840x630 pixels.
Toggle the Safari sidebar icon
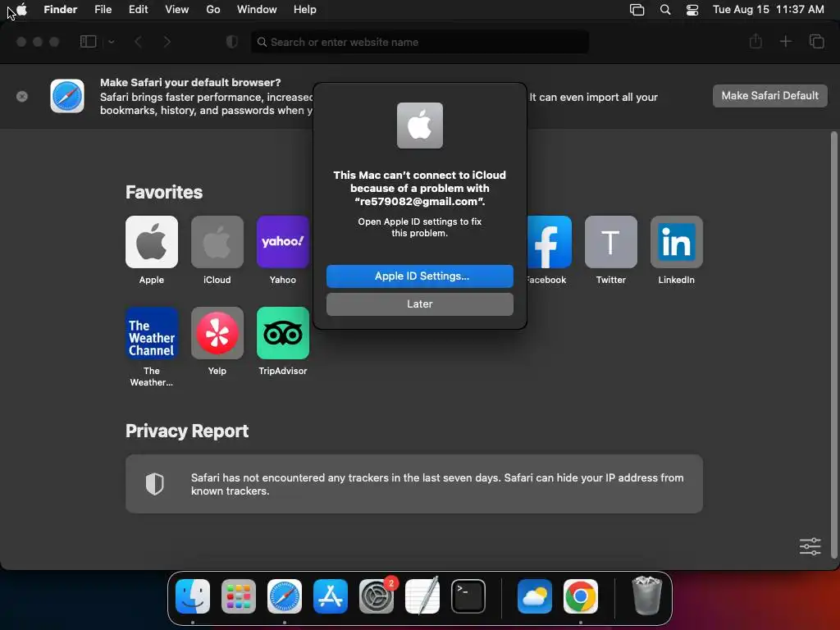coord(88,42)
